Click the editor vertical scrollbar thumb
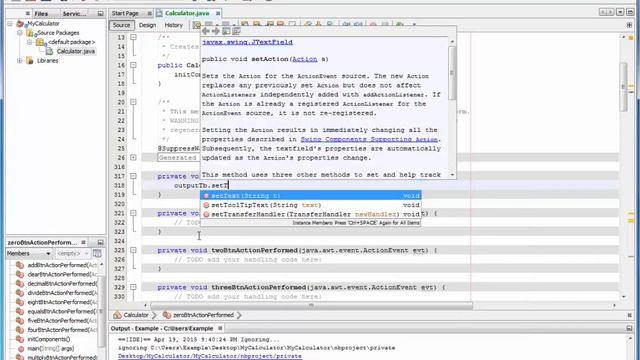 tap(624, 87)
